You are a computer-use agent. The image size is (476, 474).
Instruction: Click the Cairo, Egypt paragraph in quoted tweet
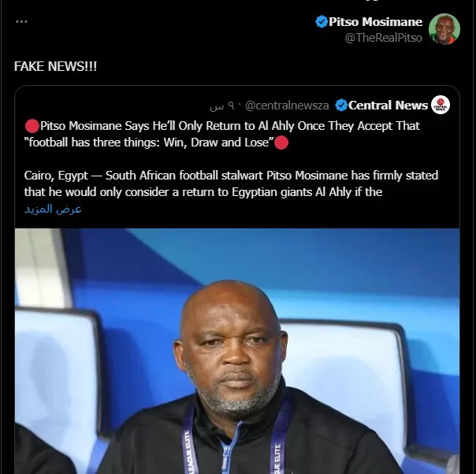[231, 183]
